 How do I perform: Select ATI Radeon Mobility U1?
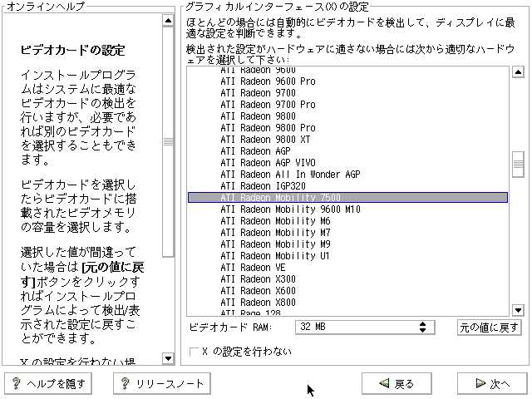pos(347,256)
